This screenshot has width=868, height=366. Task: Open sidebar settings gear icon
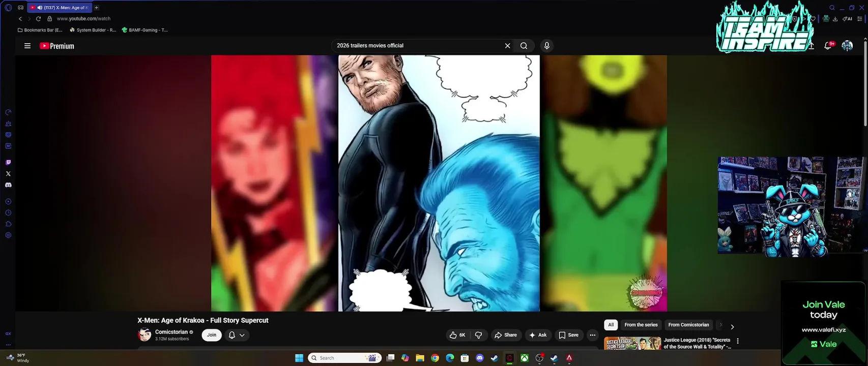pyautogui.click(x=8, y=235)
